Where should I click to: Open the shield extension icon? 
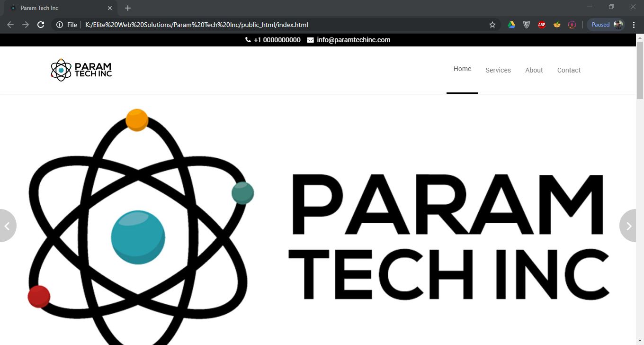527,25
